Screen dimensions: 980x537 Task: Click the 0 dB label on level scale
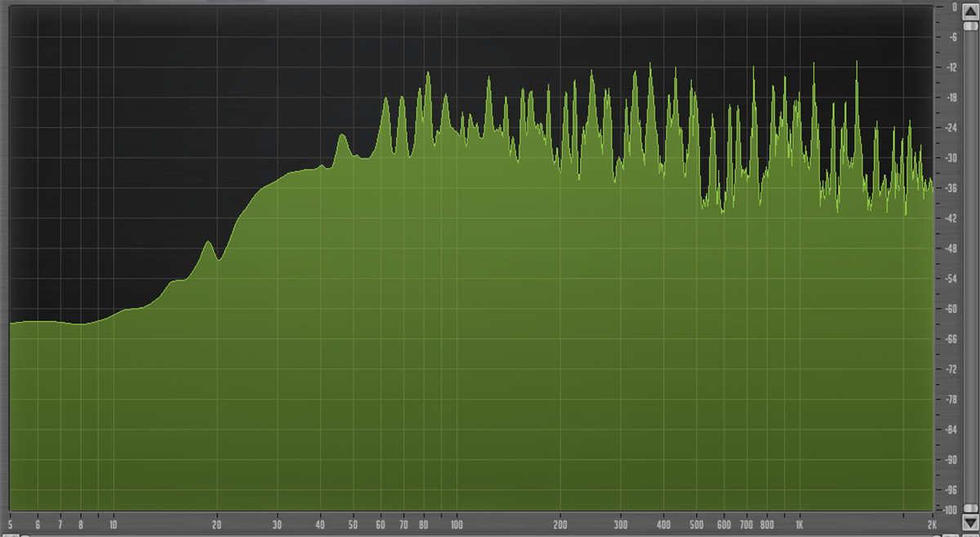click(953, 7)
